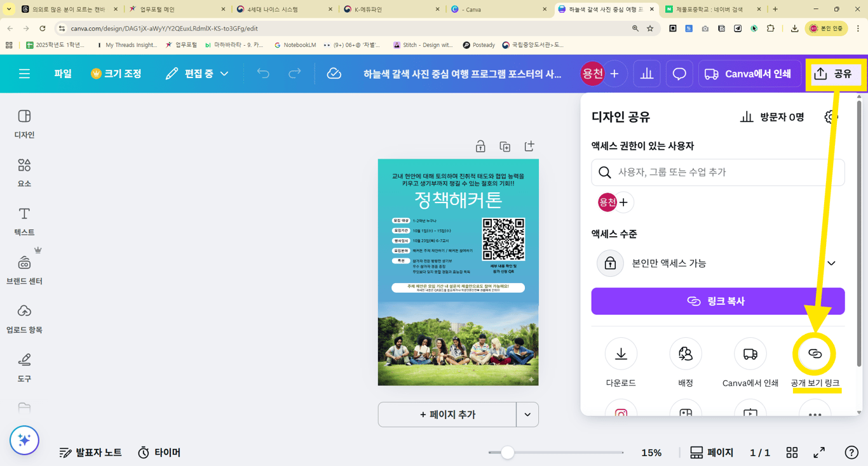Open the 파일 menu
The image size is (868, 466).
pyautogui.click(x=63, y=74)
